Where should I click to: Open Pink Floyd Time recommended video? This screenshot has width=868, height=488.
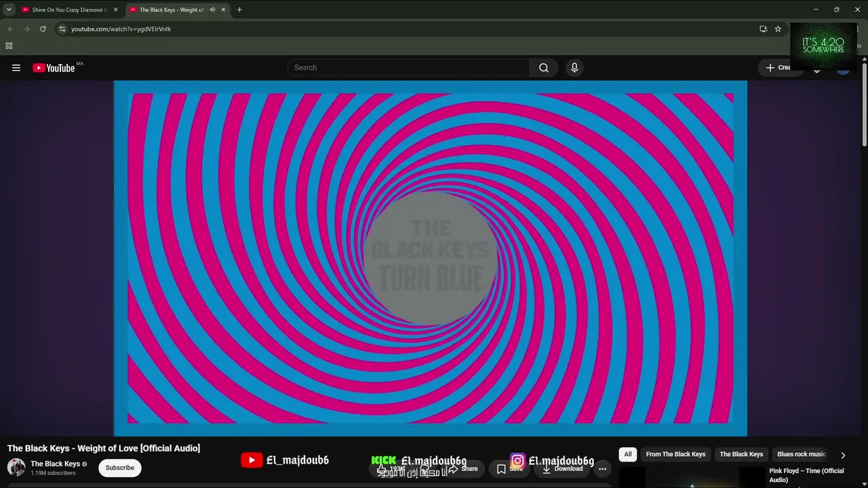pos(806,475)
